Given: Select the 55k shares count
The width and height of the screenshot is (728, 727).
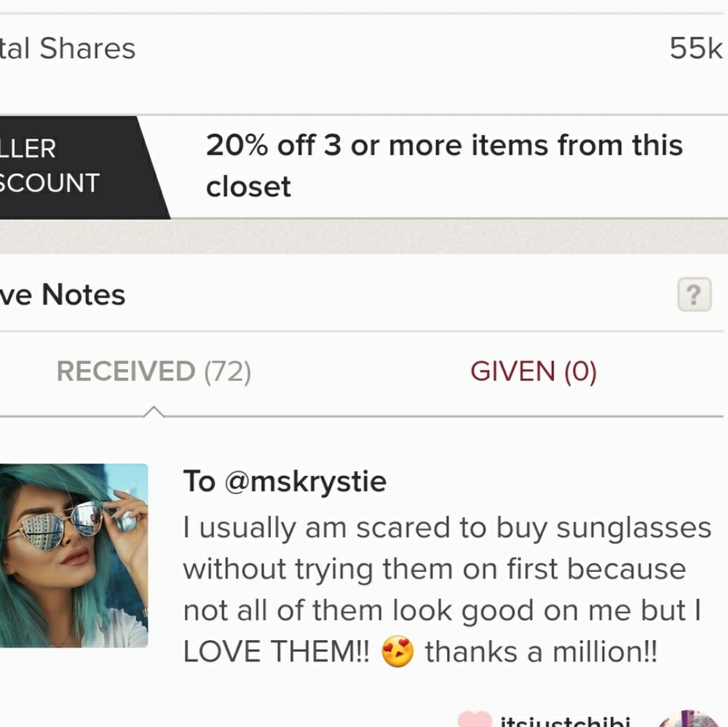Looking at the screenshot, I should click(694, 48).
